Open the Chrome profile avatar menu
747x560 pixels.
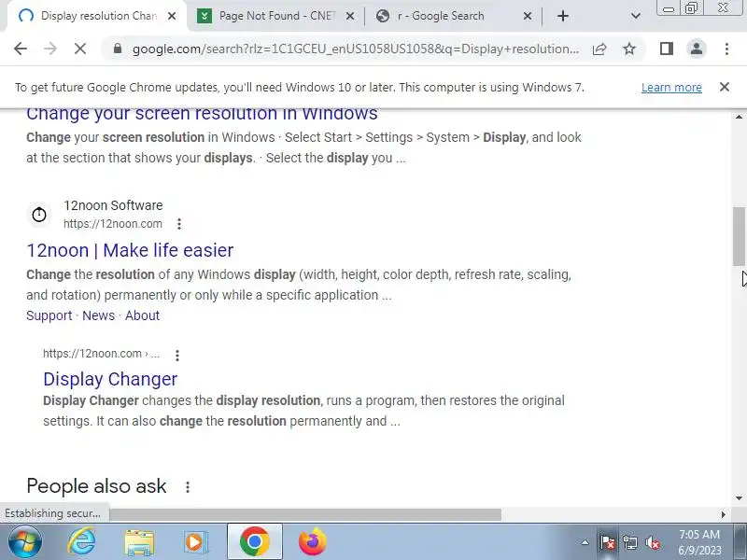pyautogui.click(x=697, y=49)
